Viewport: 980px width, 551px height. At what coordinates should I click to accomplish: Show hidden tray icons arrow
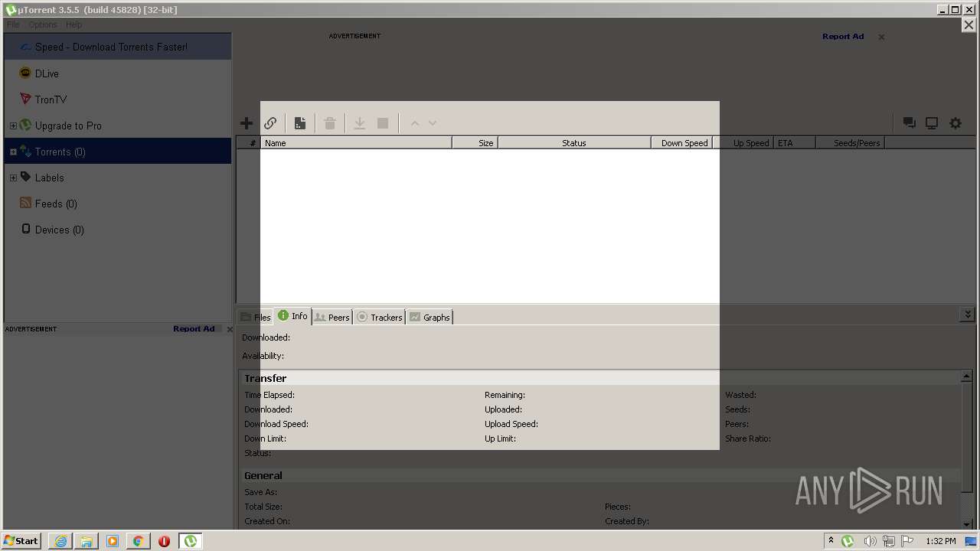click(831, 540)
